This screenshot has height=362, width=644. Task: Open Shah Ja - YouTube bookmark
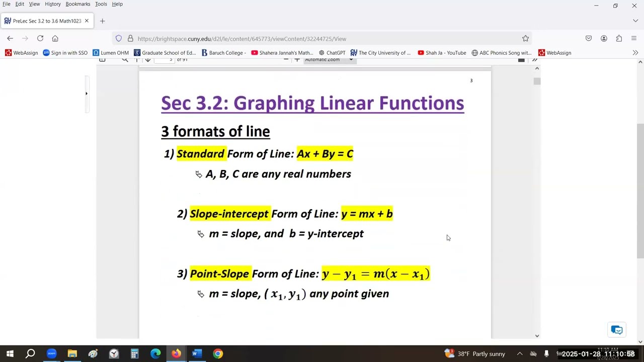point(442,52)
